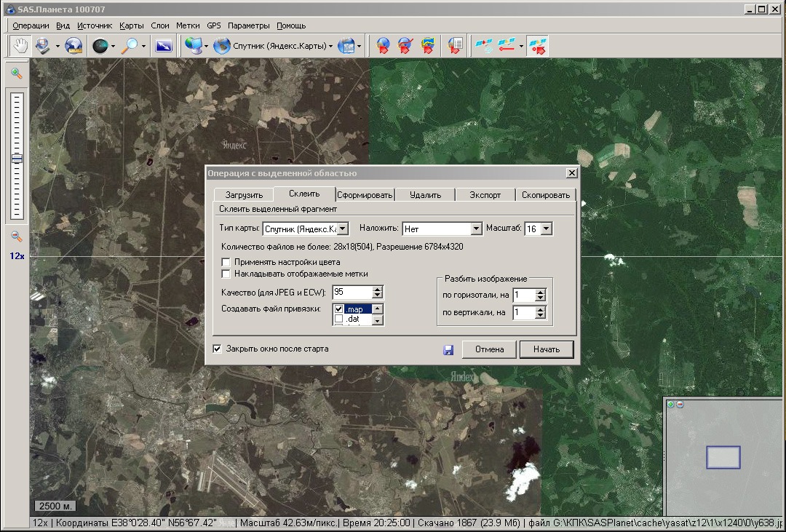The width and height of the screenshot is (786, 532).
Task: Click the 'по горизотали, на' number field
Action: point(524,295)
